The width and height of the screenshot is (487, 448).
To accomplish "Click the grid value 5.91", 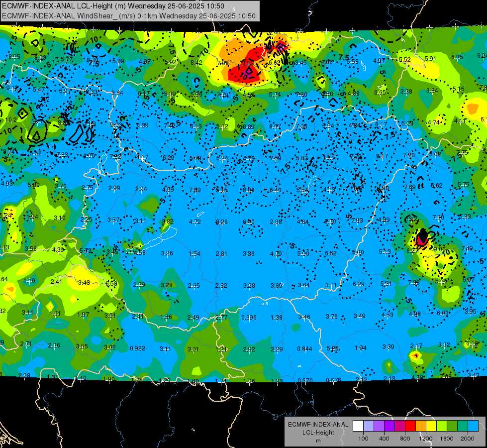I will (x=430, y=58).
